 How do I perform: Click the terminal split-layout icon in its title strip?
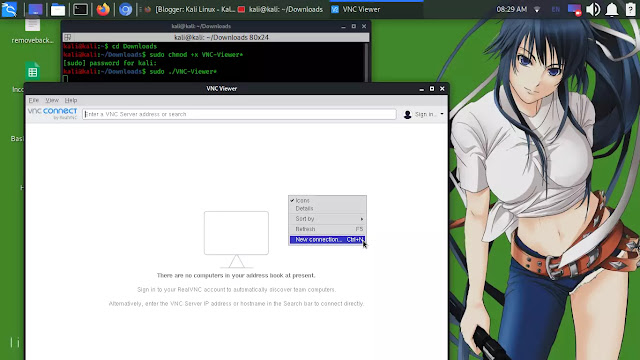click(68, 37)
